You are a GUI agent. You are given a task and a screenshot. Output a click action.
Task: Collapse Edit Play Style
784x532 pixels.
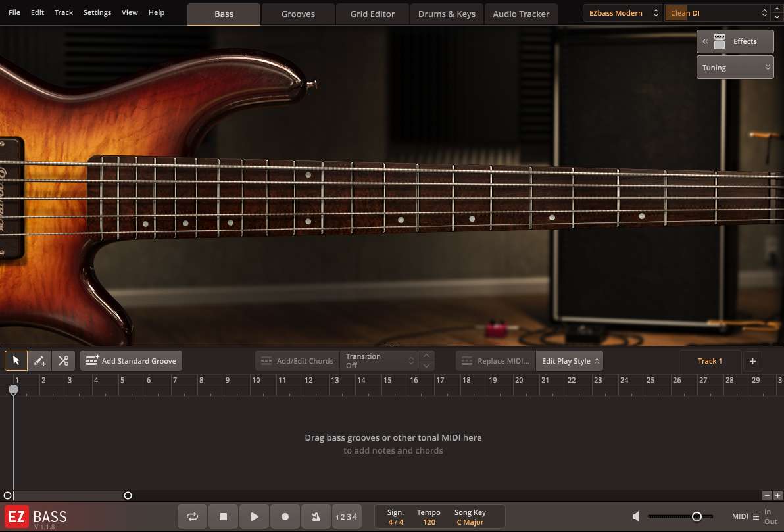pyautogui.click(x=570, y=360)
